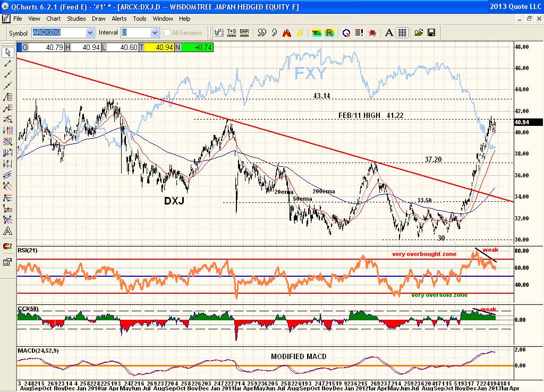Expand the Symbol dropdown list
Viewport: 544px width, 392px height.
pyautogui.click(x=90, y=33)
